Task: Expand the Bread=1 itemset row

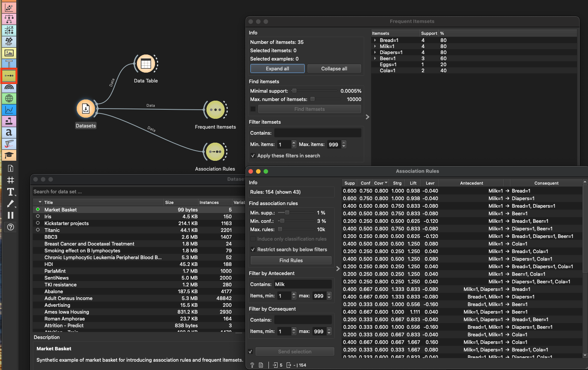Action: pyautogui.click(x=375, y=40)
